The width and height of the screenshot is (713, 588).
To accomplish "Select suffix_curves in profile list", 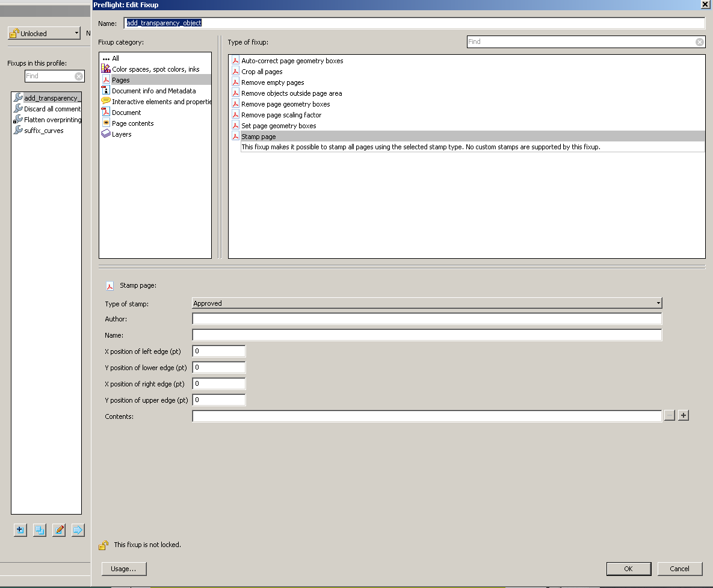I will click(x=44, y=131).
